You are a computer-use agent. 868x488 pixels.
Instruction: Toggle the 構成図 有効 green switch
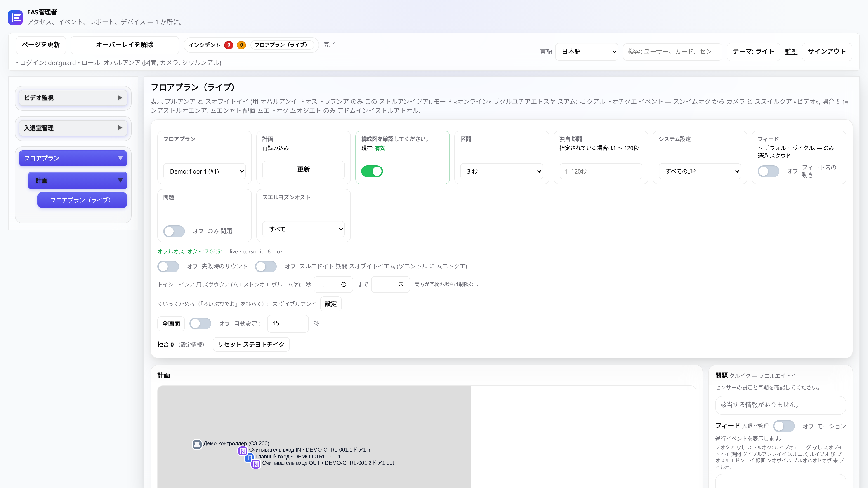(x=372, y=171)
